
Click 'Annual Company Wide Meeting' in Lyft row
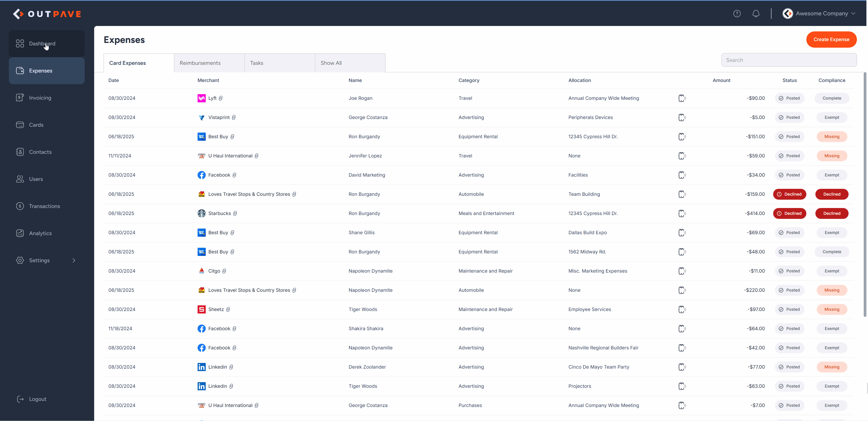coord(604,98)
